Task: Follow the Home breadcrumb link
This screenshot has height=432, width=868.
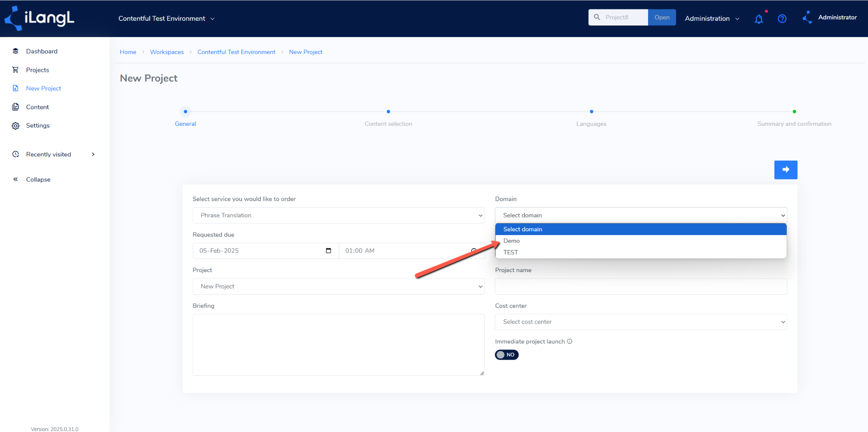Action: click(128, 52)
